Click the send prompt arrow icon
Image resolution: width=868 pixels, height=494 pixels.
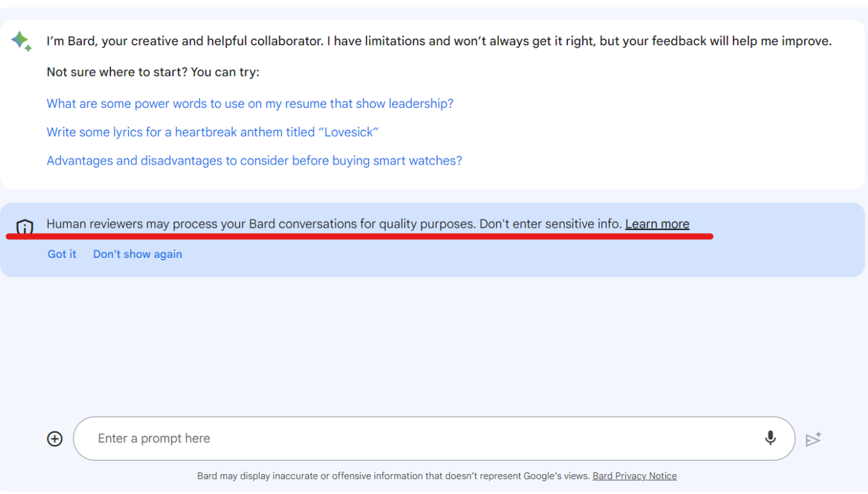click(x=813, y=439)
